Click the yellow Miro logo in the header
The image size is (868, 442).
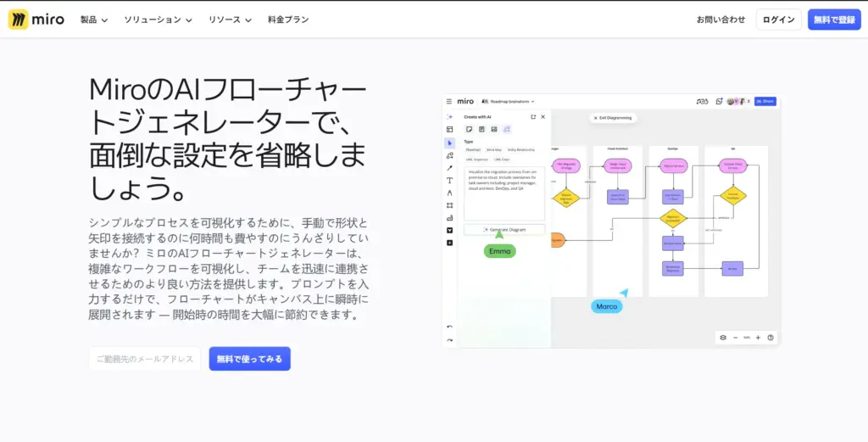coord(19,20)
